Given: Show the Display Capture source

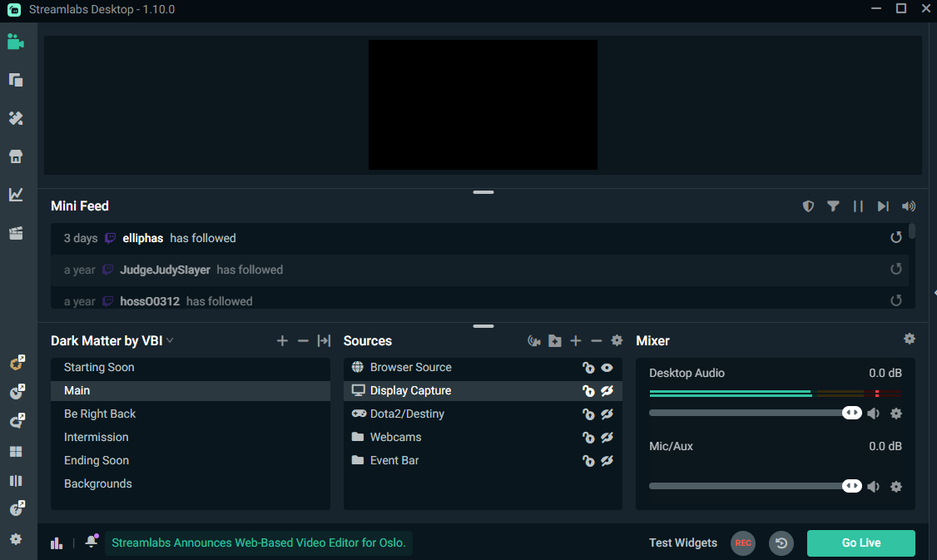Looking at the screenshot, I should [x=607, y=391].
